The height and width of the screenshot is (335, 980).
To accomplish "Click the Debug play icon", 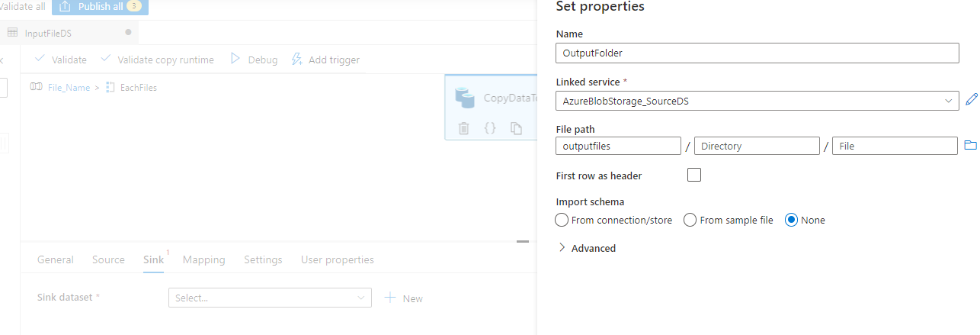I will coord(235,59).
